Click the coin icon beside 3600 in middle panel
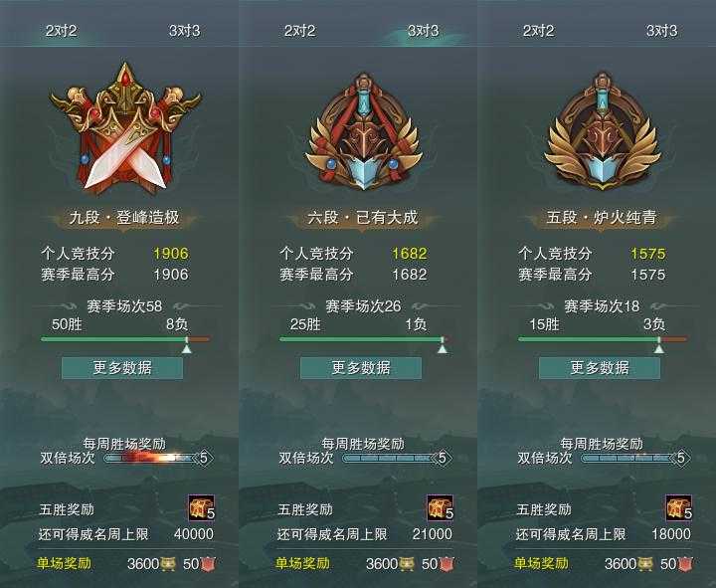The image size is (716, 588). click(x=407, y=564)
